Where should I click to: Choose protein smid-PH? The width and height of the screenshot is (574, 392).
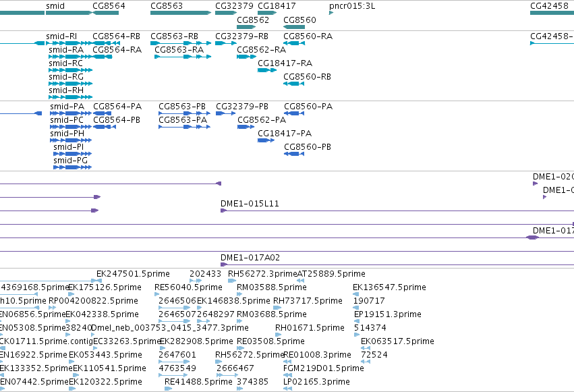click(x=67, y=134)
